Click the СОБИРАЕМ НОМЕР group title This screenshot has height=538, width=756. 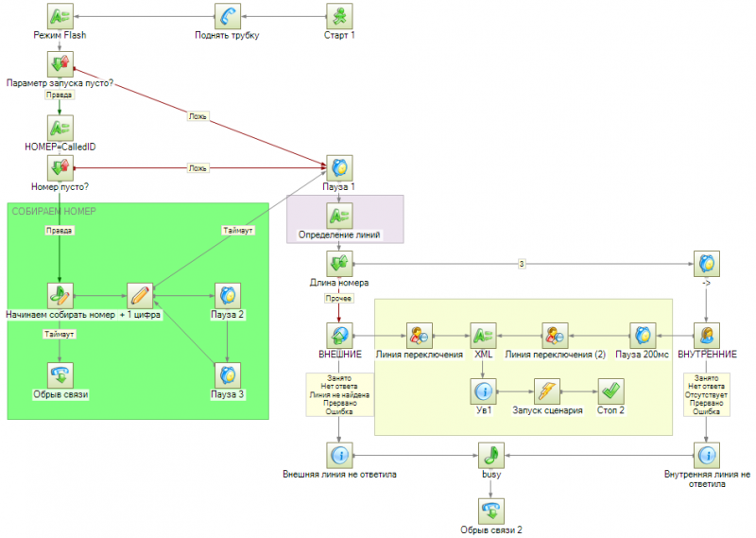(54, 211)
